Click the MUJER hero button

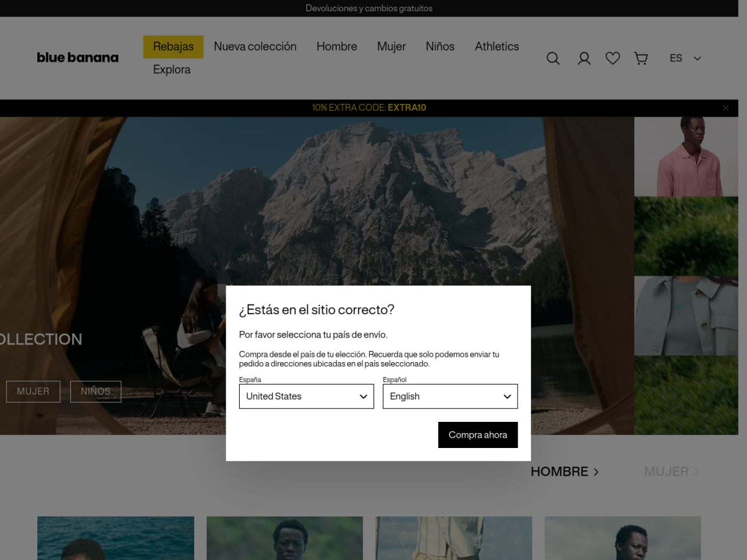33,391
